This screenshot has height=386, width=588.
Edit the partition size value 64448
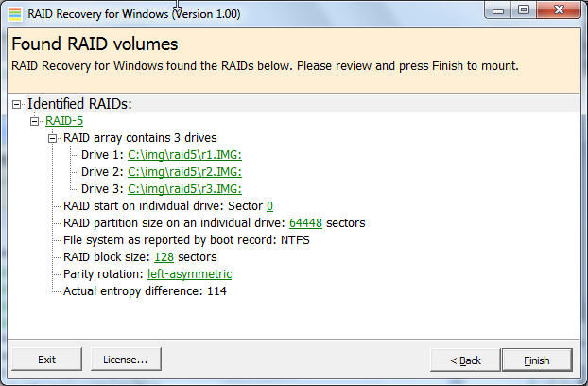click(x=305, y=223)
